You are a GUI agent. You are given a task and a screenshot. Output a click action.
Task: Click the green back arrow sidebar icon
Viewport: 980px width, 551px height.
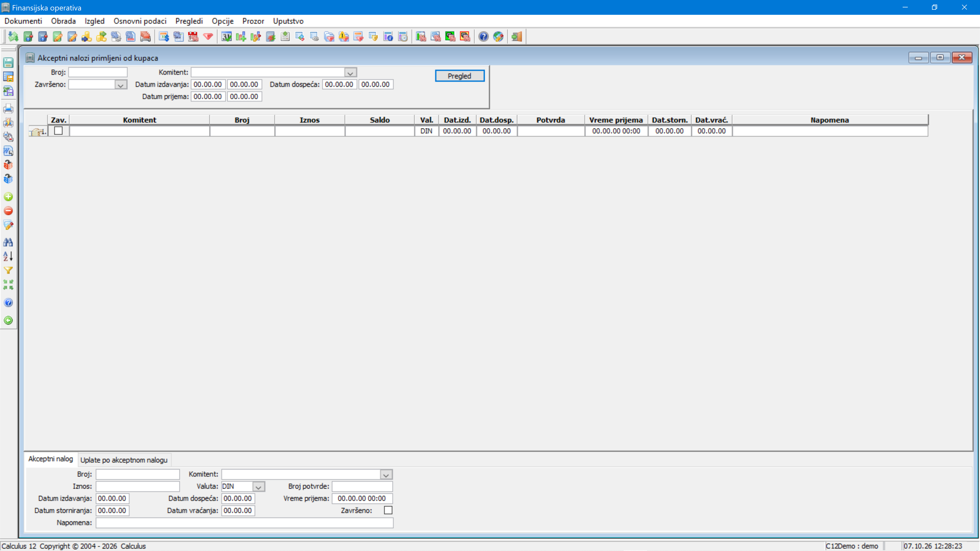(8, 320)
